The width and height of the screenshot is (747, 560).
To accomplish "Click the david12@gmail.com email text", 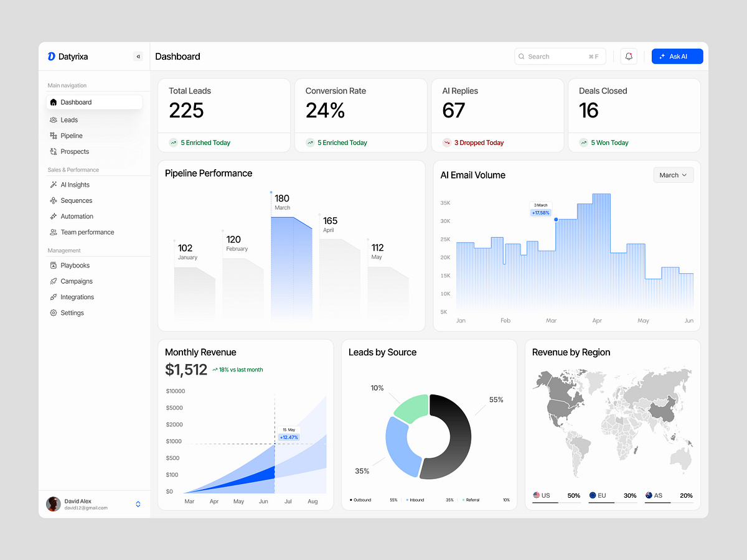I will coord(86,508).
